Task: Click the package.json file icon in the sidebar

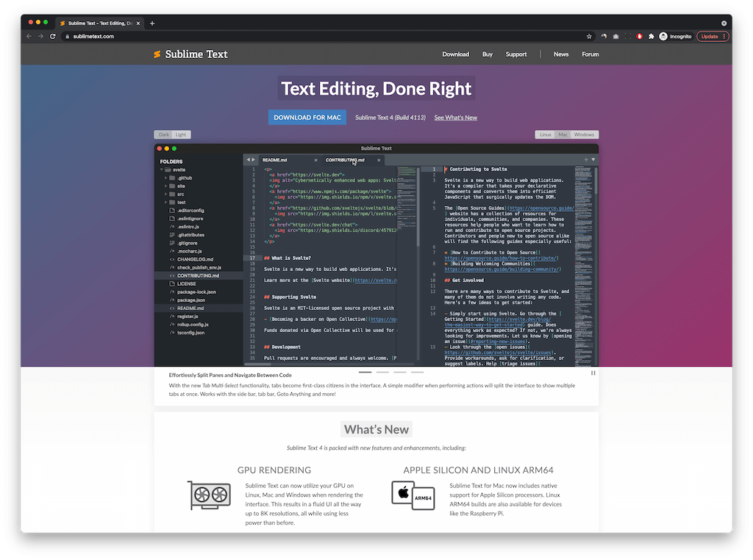Action: pyautogui.click(x=170, y=300)
